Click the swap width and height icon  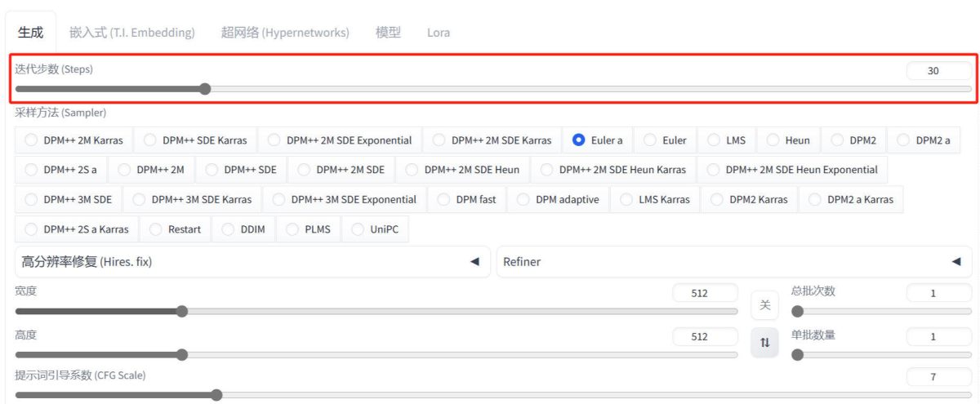[x=764, y=343]
